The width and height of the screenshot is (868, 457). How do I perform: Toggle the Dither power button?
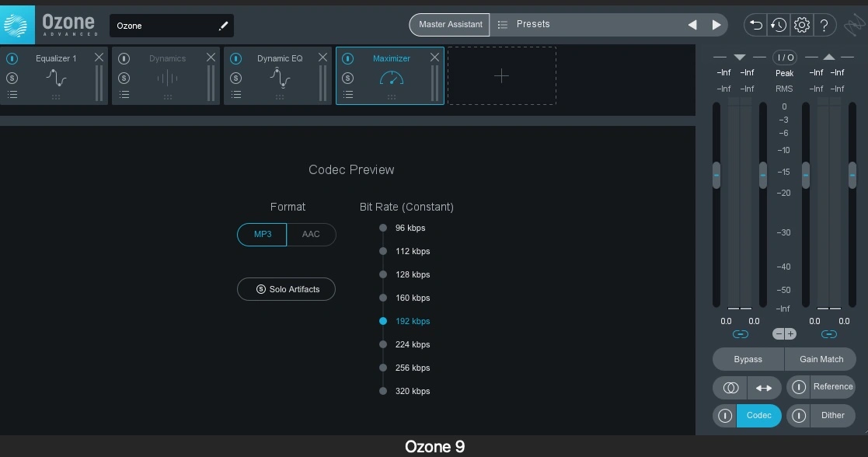[x=798, y=416]
